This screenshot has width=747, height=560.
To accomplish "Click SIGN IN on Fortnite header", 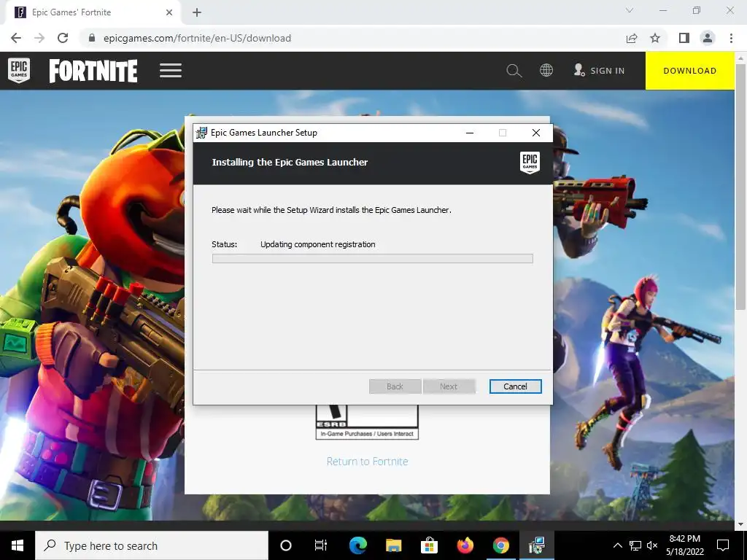I will pyautogui.click(x=600, y=71).
